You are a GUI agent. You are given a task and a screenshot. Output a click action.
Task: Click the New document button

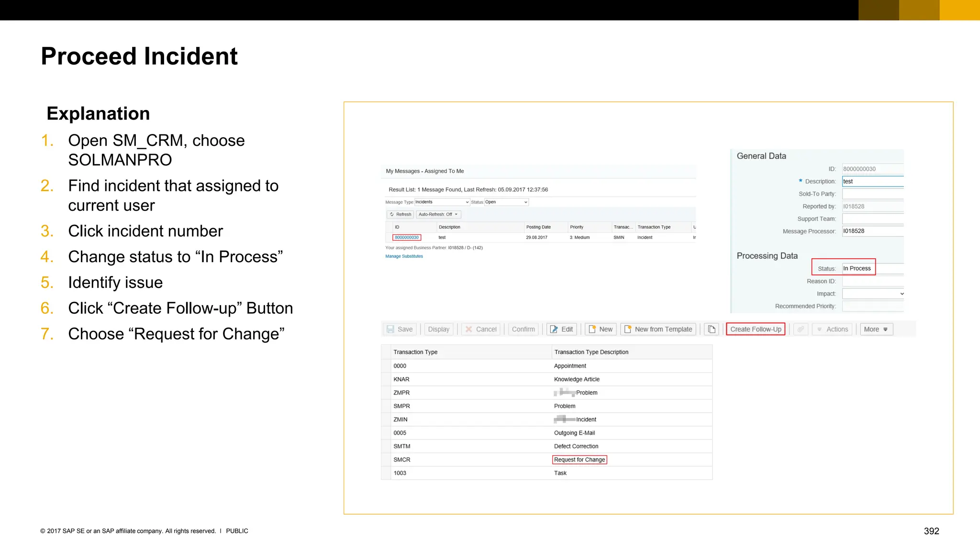click(x=601, y=329)
